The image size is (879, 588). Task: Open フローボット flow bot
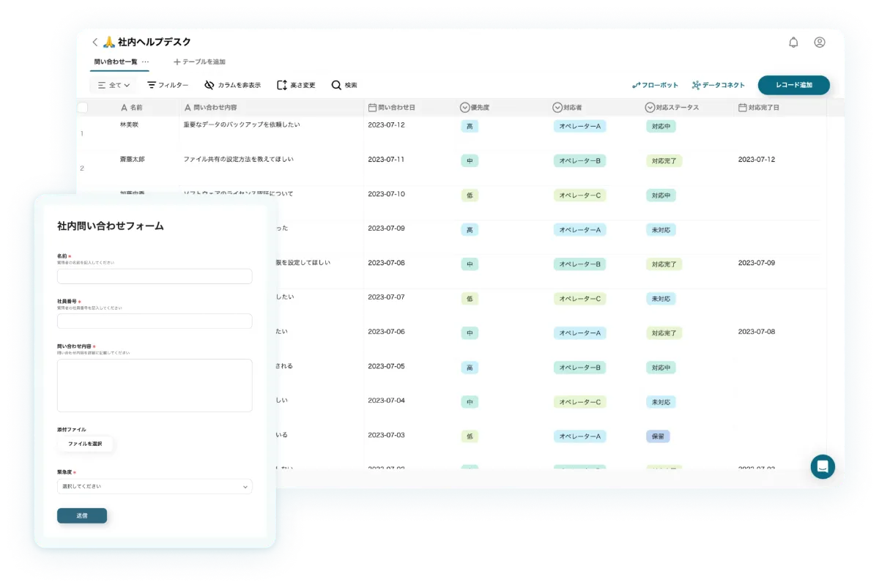pyautogui.click(x=656, y=85)
